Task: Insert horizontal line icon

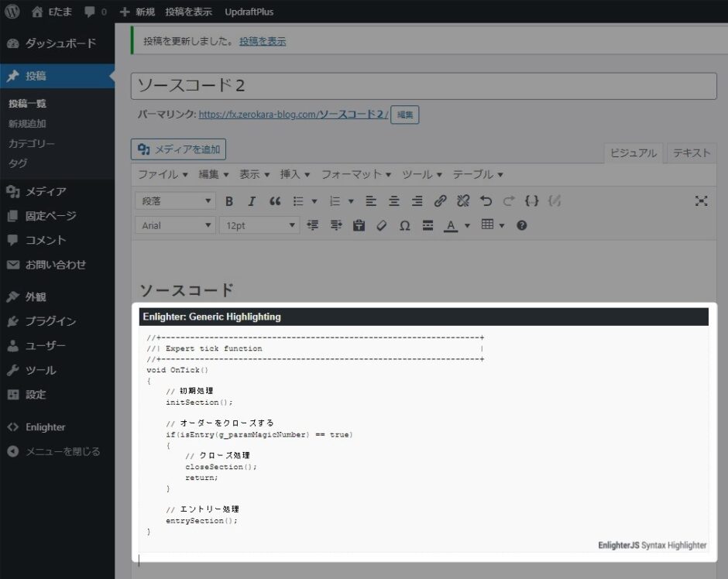Action: pyautogui.click(x=428, y=225)
